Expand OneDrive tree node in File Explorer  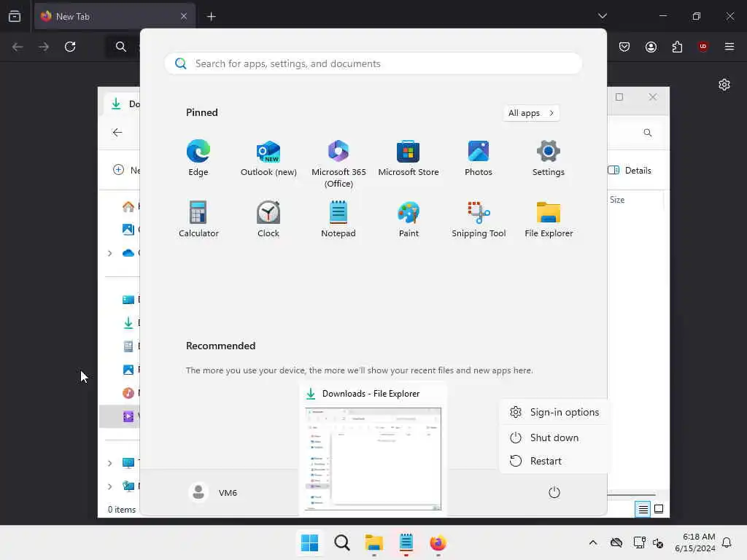[x=109, y=253]
